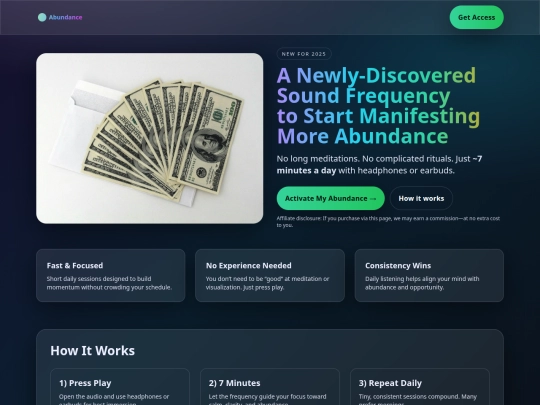Click the round teal Abundance logo icon
540x405 pixels.
point(42,17)
